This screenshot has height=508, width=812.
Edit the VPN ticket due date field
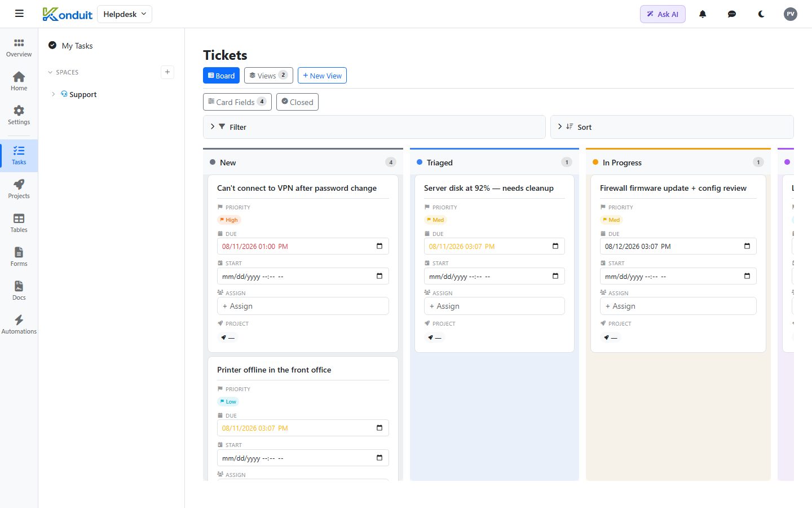point(303,246)
